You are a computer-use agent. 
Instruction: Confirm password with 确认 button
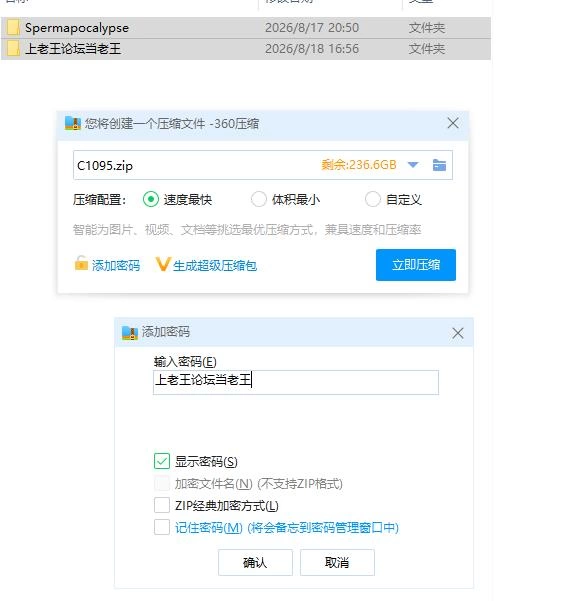point(255,562)
